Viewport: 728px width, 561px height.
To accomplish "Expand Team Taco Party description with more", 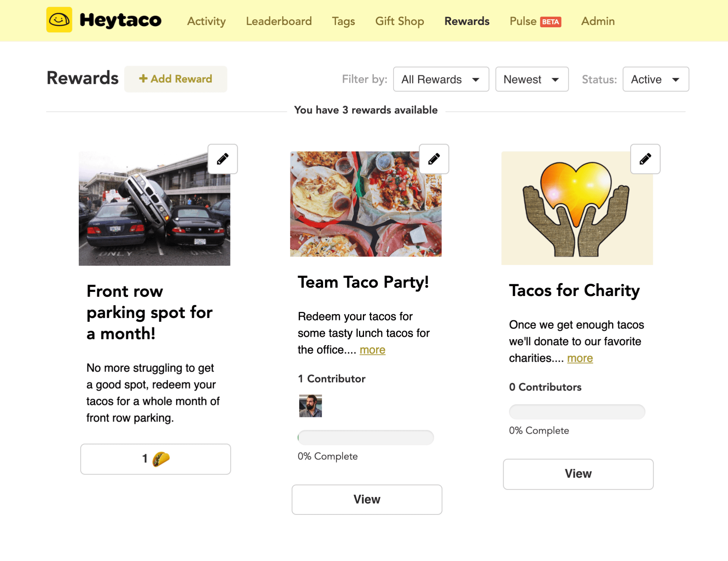I will pyautogui.click(x=372, y=350).
